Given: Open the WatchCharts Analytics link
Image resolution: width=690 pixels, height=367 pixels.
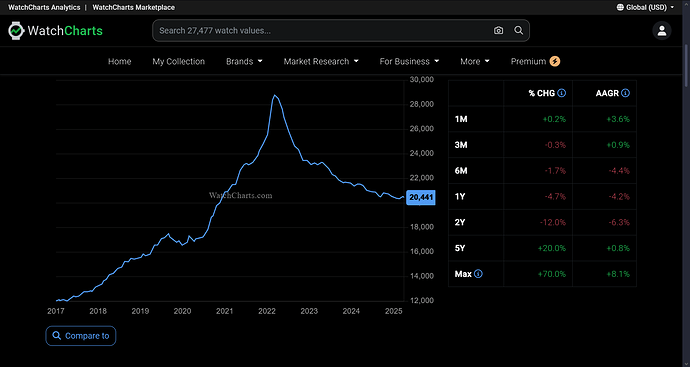Looking at the screenshot, I should [44, 7].
